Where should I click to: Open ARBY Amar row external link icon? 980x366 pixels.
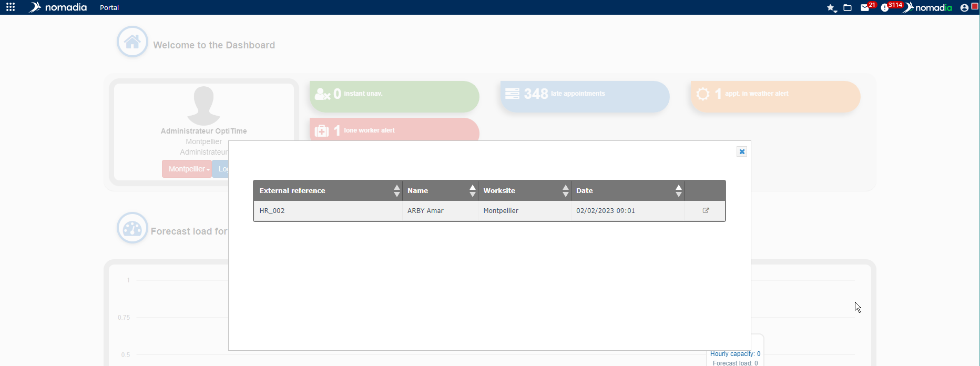point(706,211)
